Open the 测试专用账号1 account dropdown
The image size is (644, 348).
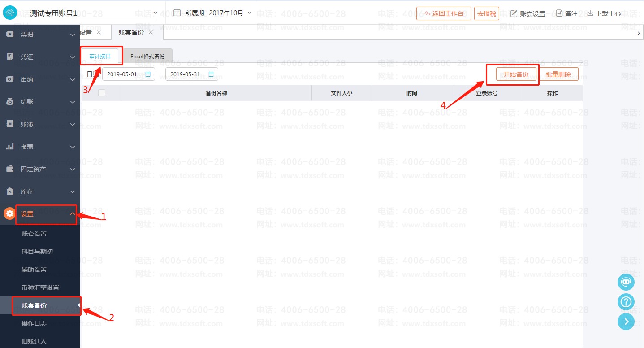point(155,13)
